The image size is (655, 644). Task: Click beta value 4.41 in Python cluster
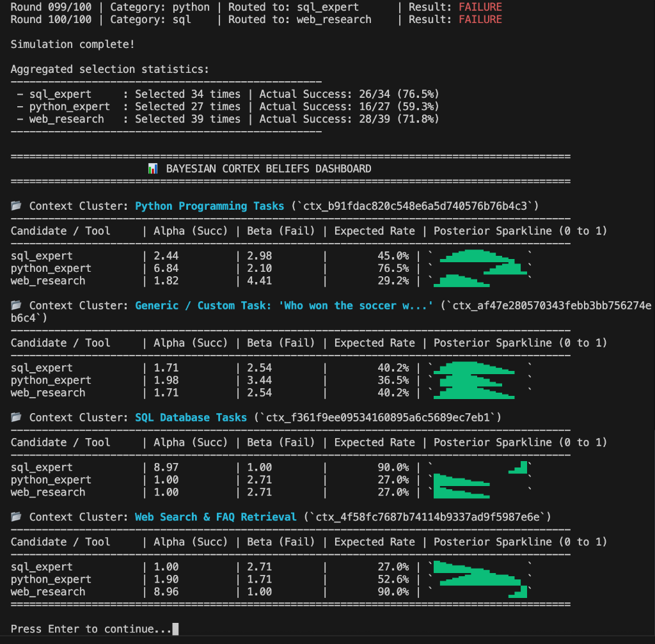(259, 281)
